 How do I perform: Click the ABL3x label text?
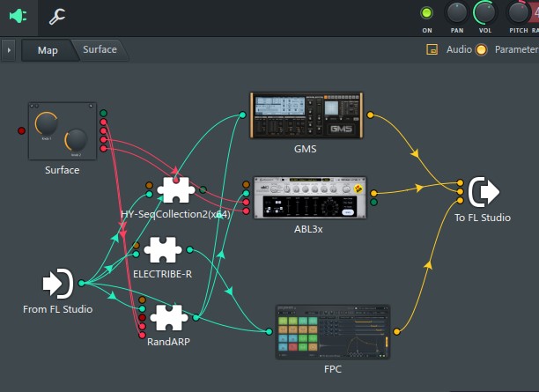pos(308,229)
